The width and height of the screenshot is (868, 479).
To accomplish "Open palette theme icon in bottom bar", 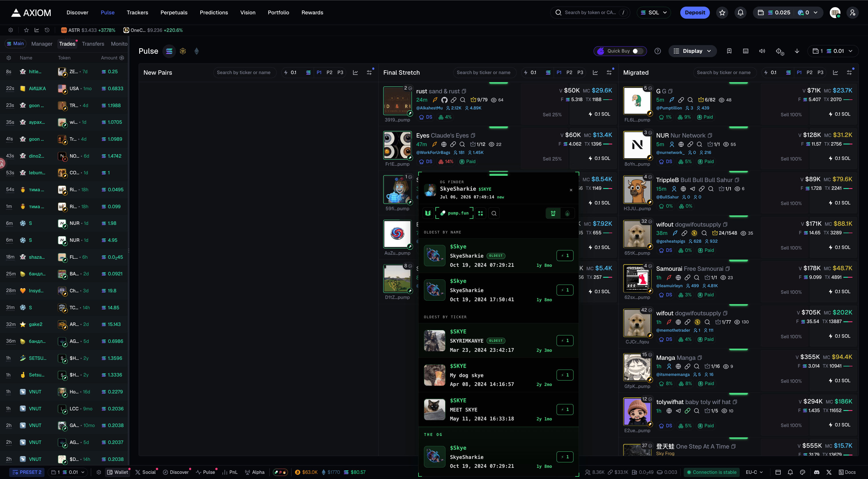I will click(x=803, y=472).
